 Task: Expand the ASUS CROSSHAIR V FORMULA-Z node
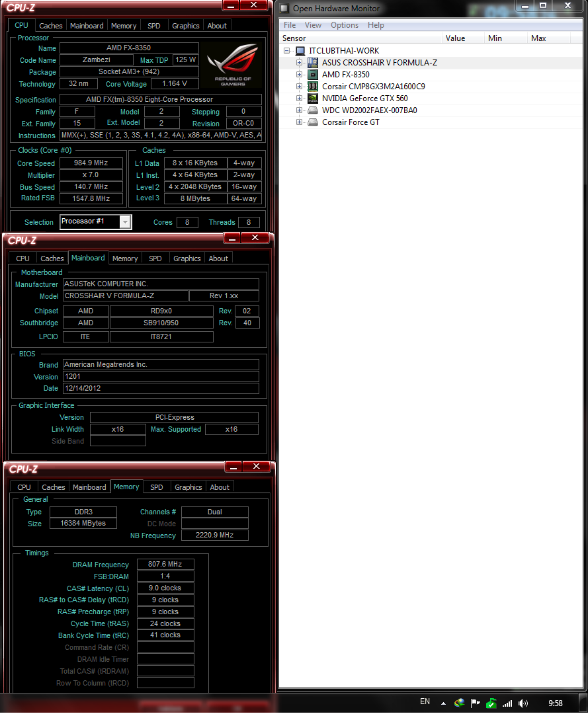click(299, 62)
